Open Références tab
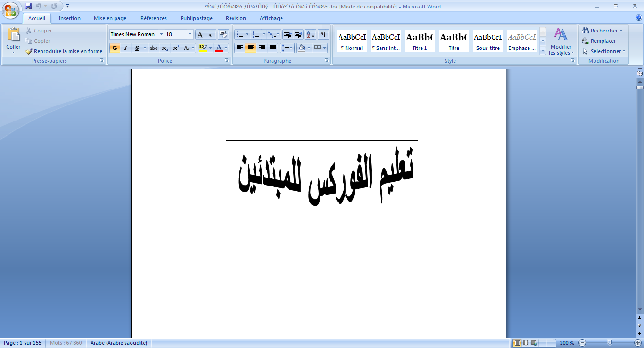Screen dimensions: 644x348 tap(154, 18)
